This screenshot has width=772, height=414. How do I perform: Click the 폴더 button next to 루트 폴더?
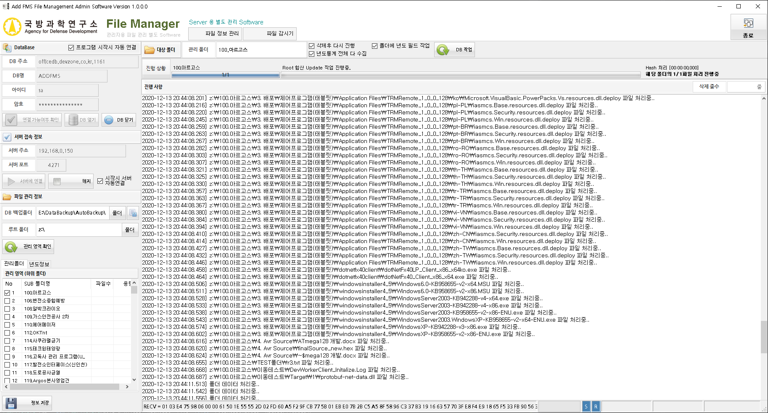[x=129, y=230]
